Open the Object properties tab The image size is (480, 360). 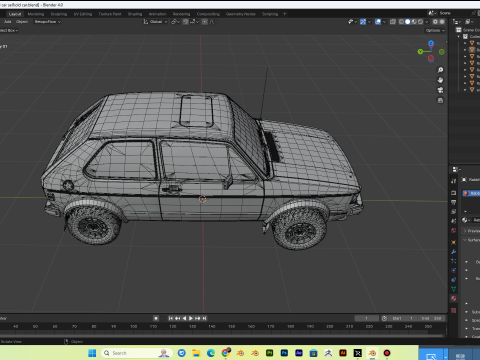pos(453,242)
